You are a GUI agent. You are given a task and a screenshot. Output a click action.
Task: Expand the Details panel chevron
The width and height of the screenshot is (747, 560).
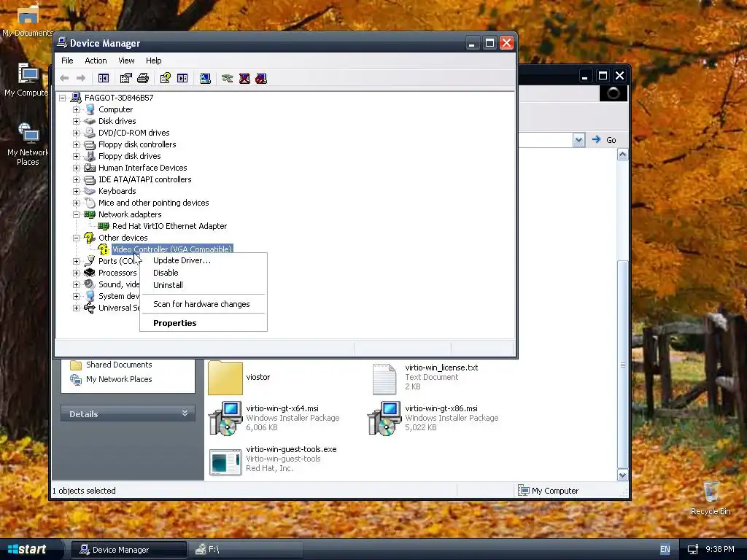click(185, 413)
